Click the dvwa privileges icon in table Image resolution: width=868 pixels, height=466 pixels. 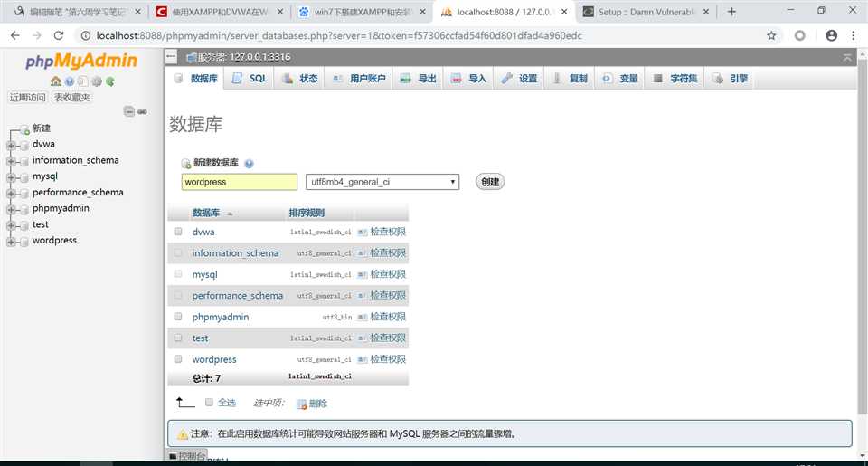[362, 233]
